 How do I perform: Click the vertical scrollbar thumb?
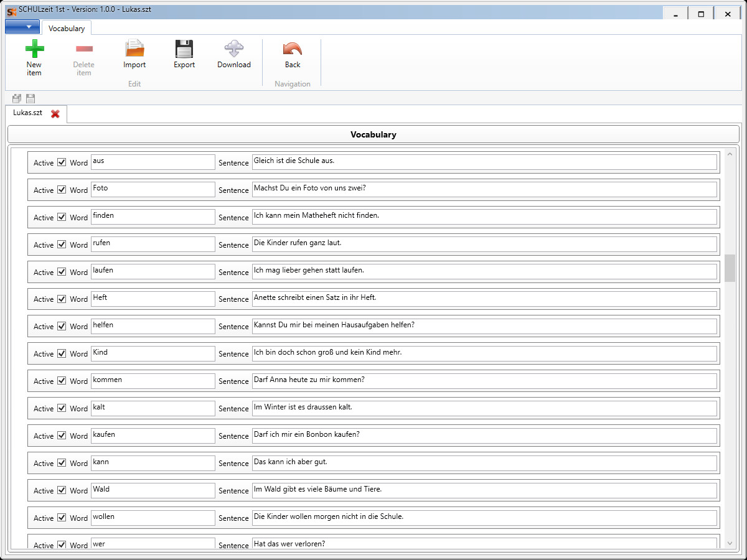click(x=730, y=268)
